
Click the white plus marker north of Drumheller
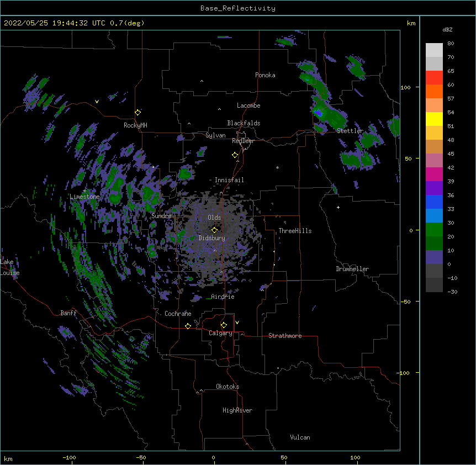tap(338, 207)
